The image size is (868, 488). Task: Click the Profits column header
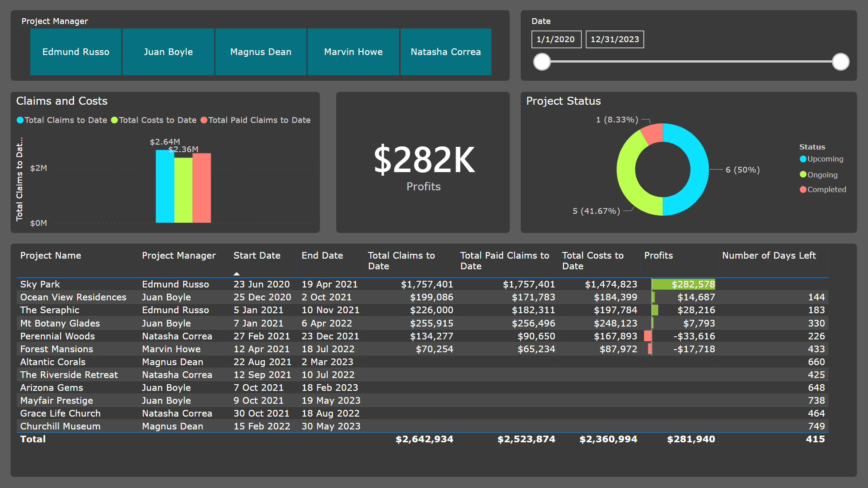tap(658, 256)
